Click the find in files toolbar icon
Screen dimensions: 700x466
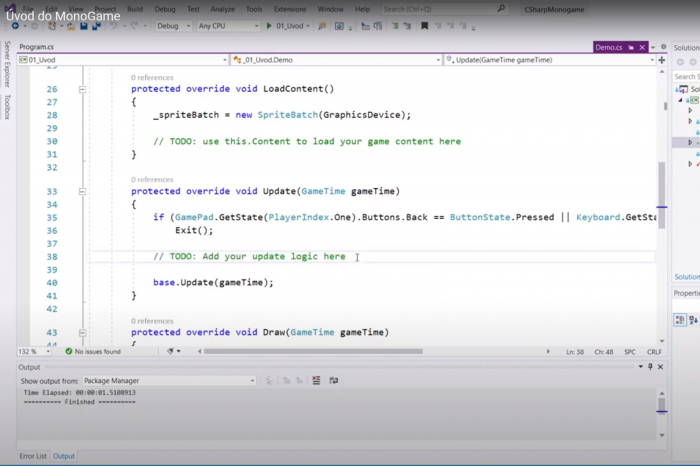coord(322,26)
